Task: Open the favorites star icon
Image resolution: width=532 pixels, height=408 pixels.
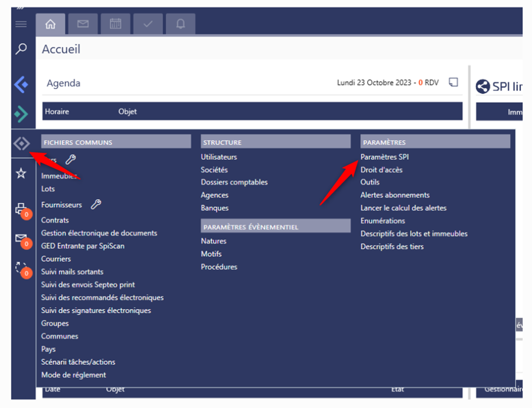Action: pos(21,173)
